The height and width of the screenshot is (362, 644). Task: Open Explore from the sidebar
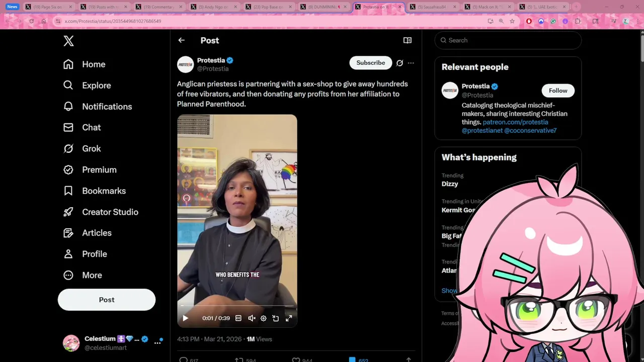point(87,85)
